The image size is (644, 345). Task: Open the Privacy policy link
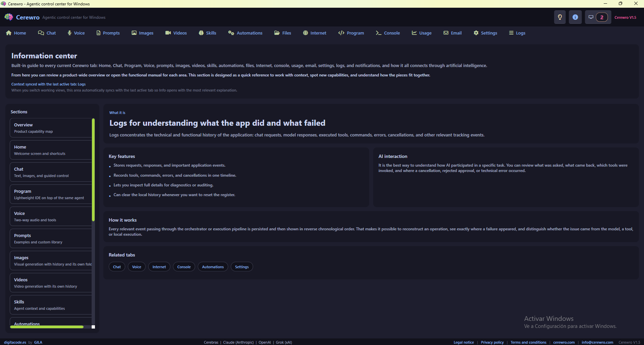pos(492,342)
